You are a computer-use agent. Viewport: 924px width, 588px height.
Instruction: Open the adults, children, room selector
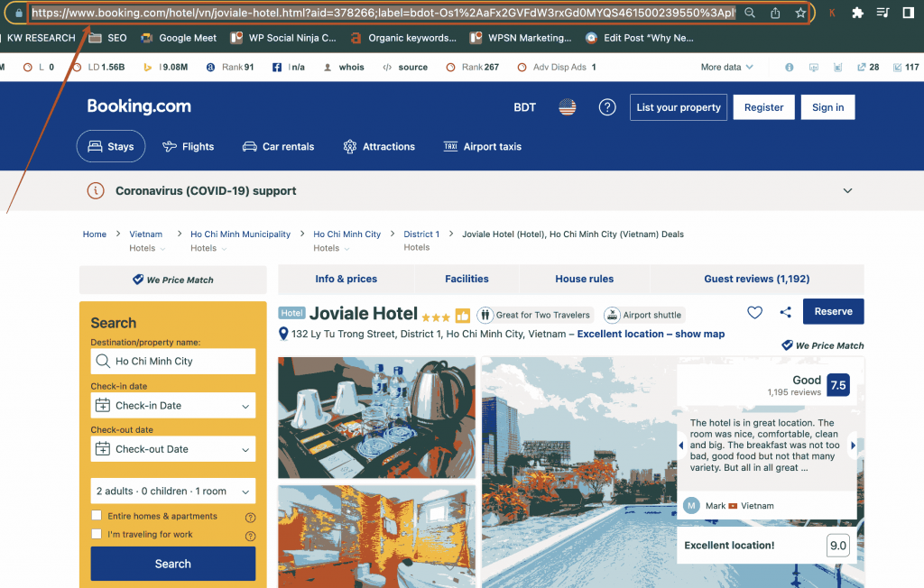click(x=173, y=491)
